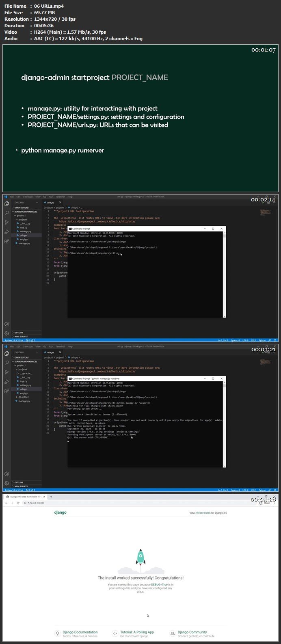Screen dimensions: 281x644
Task: Click browser Forward arrow in Chrome frame
Action: 12,503
